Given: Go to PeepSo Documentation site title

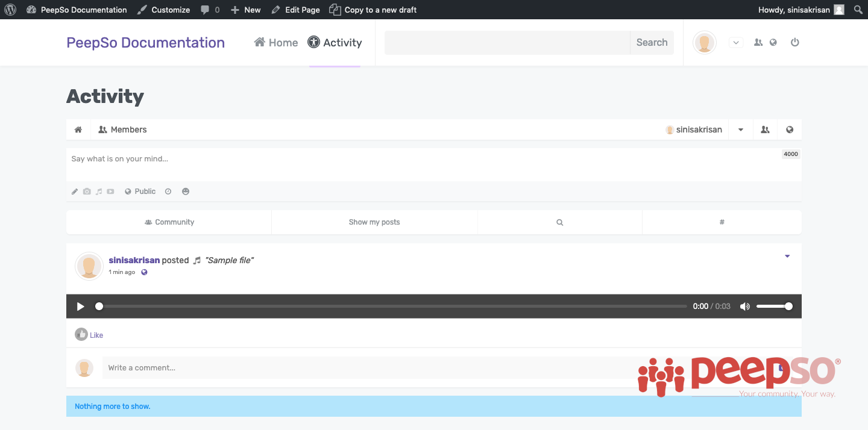Looking at the screenshot, I should tap(145, 43).
